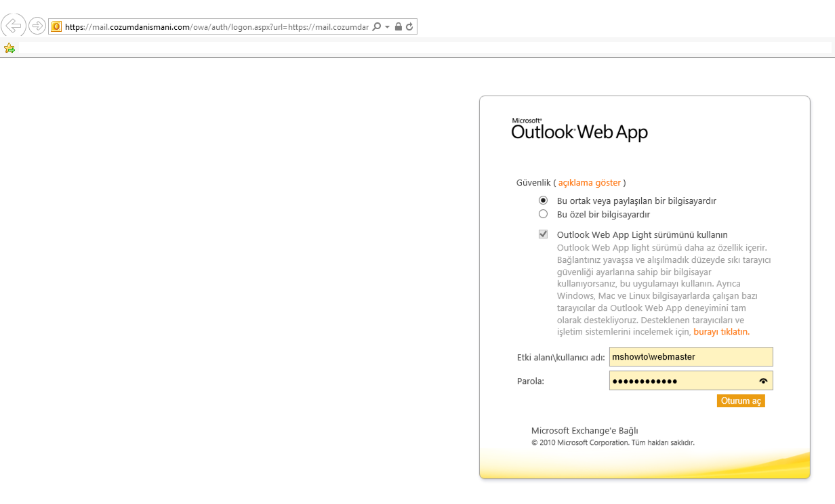Click the 'Etki alanı\kullanıcı adı' input field

tap(691, 357)
